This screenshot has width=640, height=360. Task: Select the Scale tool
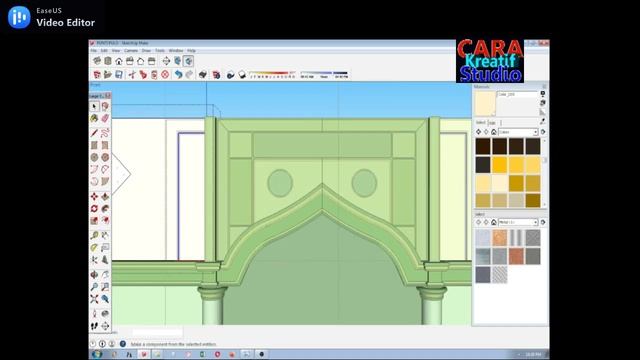tap(94, 221)
